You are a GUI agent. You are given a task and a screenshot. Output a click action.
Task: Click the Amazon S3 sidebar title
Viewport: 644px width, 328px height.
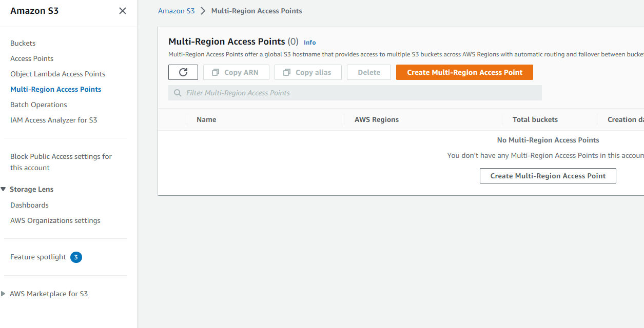pyautogui.click(x=34, y=11)
